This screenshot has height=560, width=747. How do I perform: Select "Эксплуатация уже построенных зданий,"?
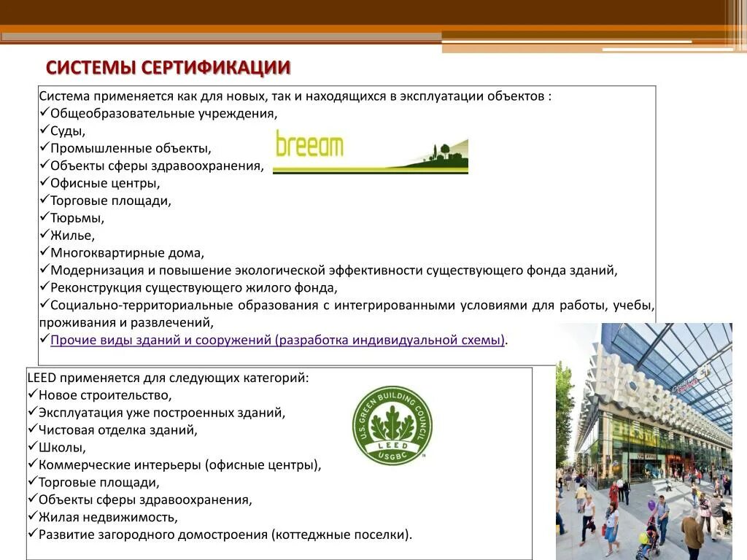pos(162,413)
